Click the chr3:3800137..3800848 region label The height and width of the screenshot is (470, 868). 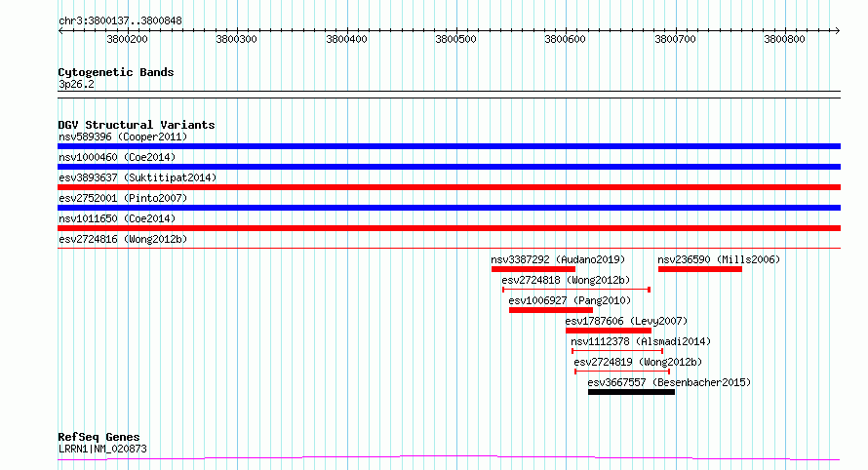(x=120, y=20)
